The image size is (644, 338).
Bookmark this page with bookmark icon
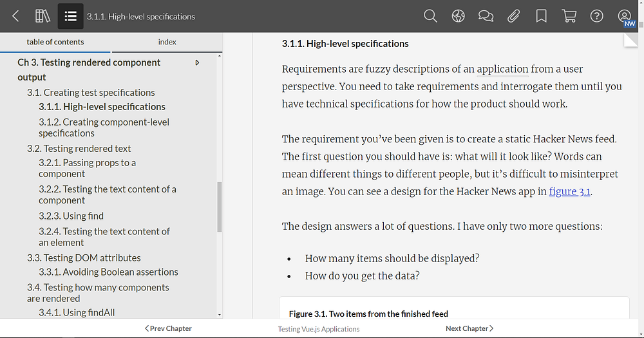pyautogui.click(x=542, y=16)
